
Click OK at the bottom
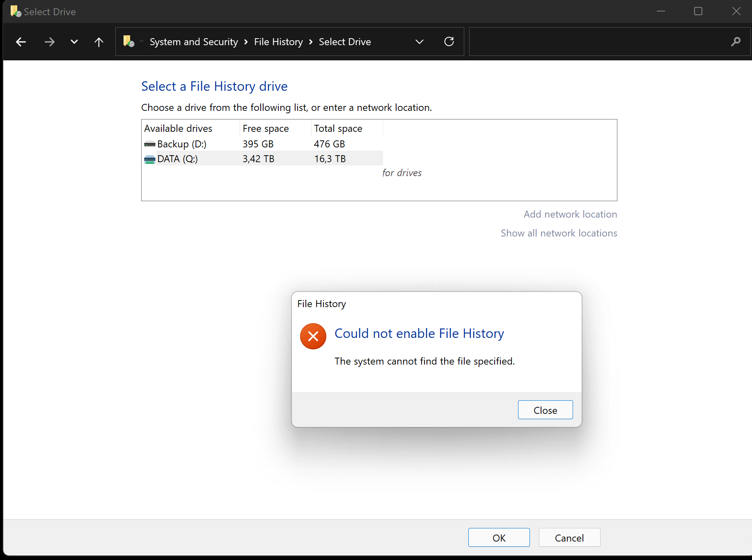tap(499, 538)
